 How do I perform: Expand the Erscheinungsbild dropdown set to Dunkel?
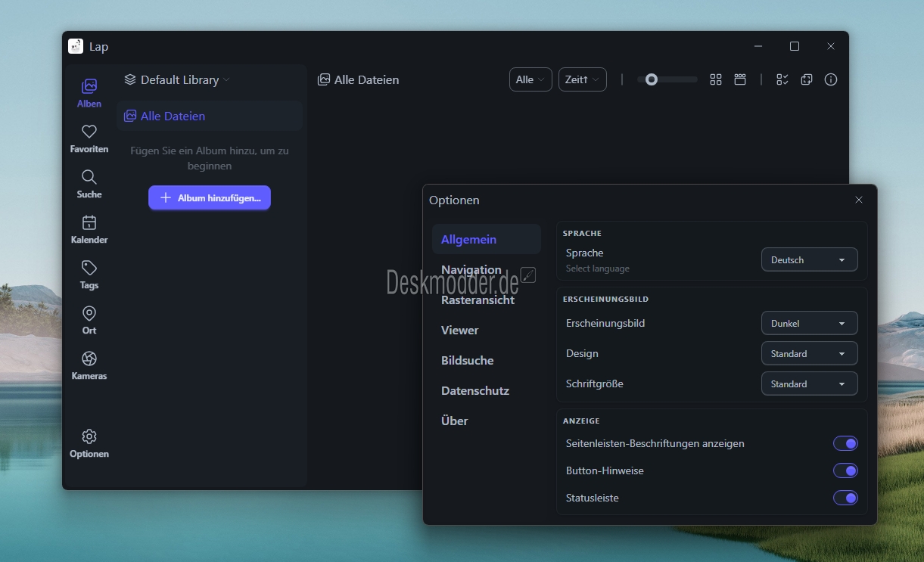tap(809, 323)
